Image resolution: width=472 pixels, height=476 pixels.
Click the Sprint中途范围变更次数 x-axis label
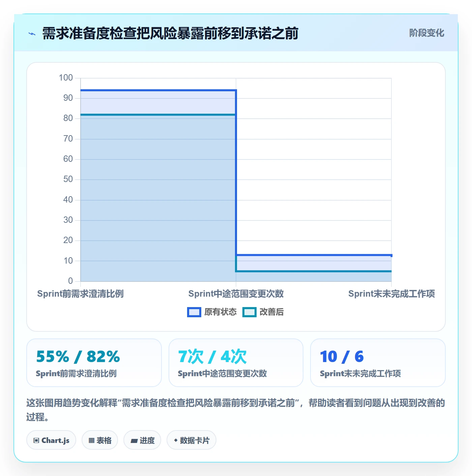[x=236, y=294]
